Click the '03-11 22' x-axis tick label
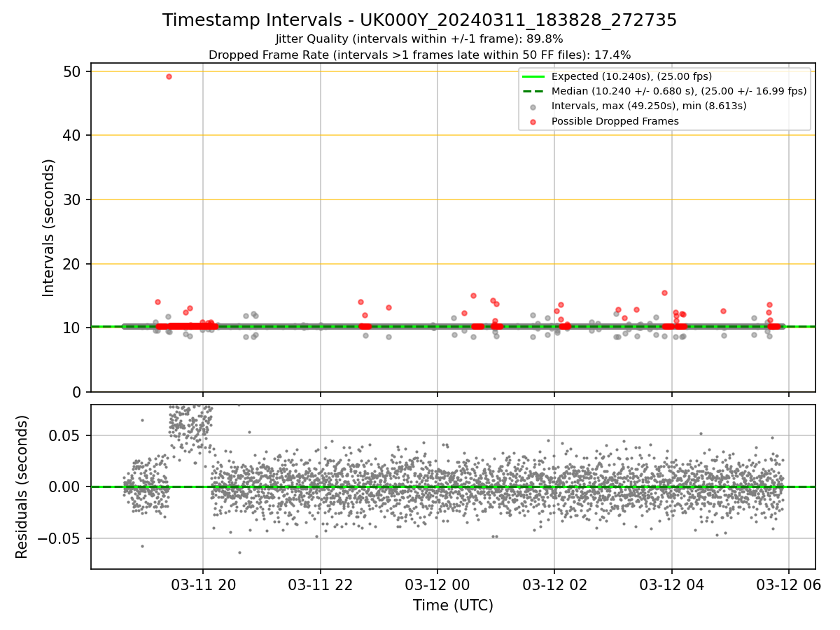 point(320,584)
